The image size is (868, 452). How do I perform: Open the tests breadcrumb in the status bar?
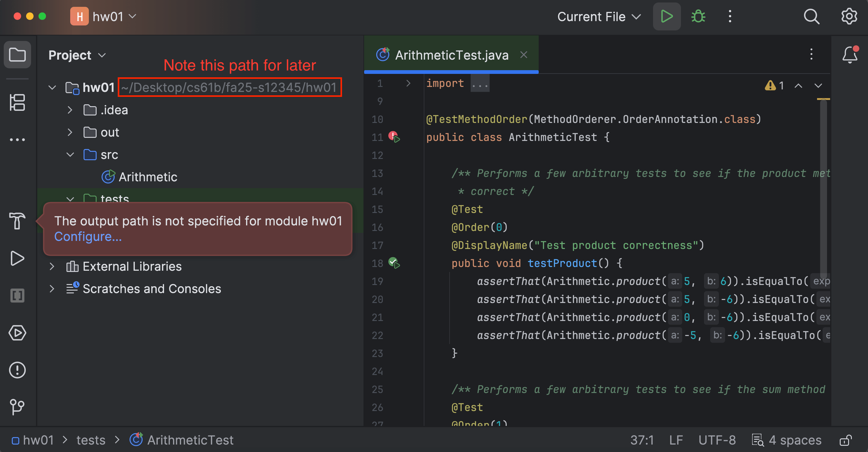pyautogui.click(x=91, y=440)
